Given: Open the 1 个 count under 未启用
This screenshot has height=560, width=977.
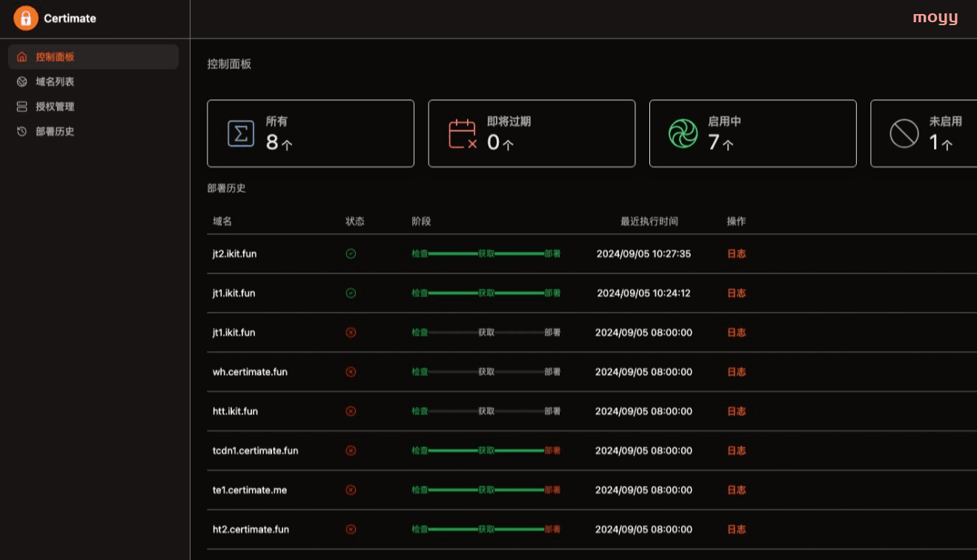Looking at the screenshot, I should (x=941, y=142).
